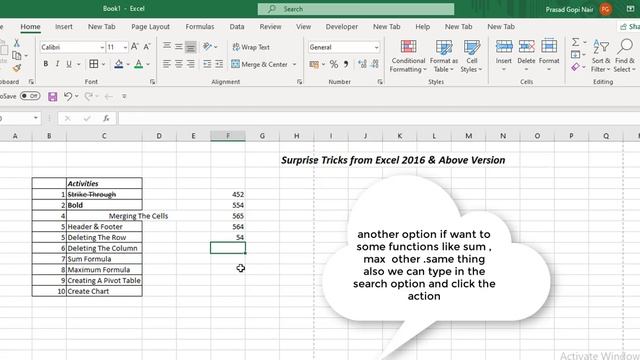
Task: Click the Format Painter brush icon
Action: click(x=17, y=68)
